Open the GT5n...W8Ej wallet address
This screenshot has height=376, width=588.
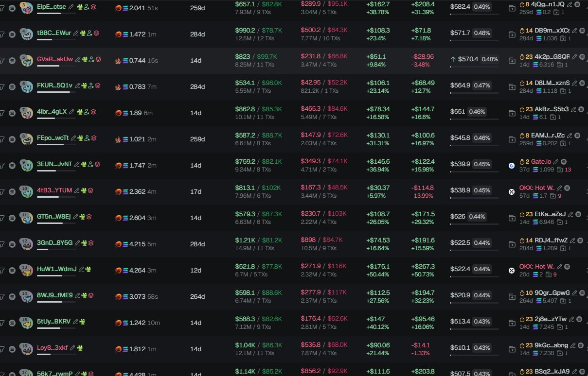coord(53,216)
